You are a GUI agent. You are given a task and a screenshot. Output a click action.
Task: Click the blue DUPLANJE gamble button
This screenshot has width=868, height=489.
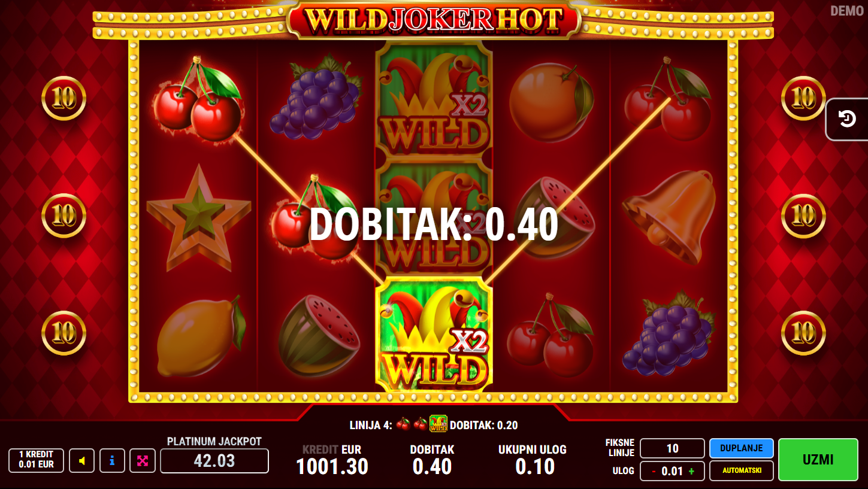pyautogui.click(x=741, y=448)
